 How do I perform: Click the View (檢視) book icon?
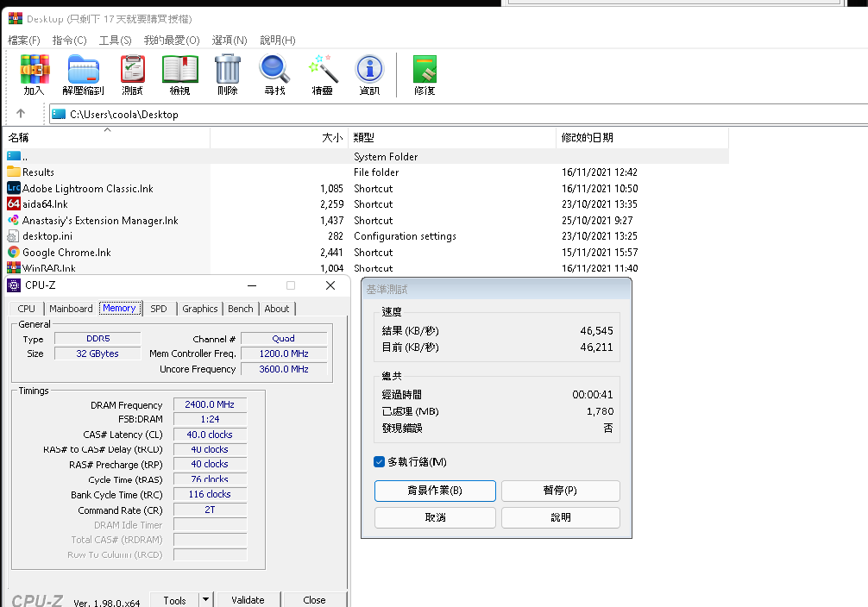180,69
